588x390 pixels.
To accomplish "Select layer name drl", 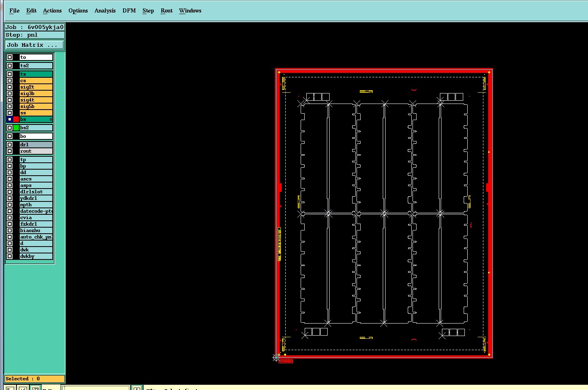I will pyautogui.click(x=36, y=145).
